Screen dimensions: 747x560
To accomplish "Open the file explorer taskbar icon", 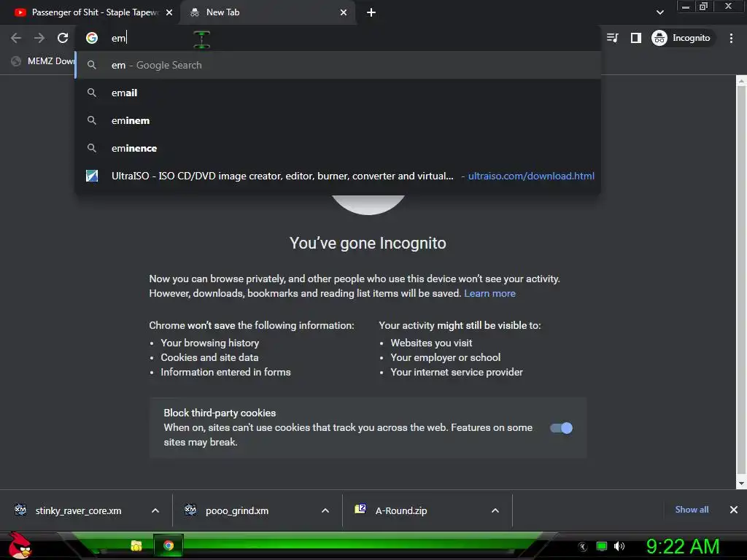I will (x=136, y=545).
